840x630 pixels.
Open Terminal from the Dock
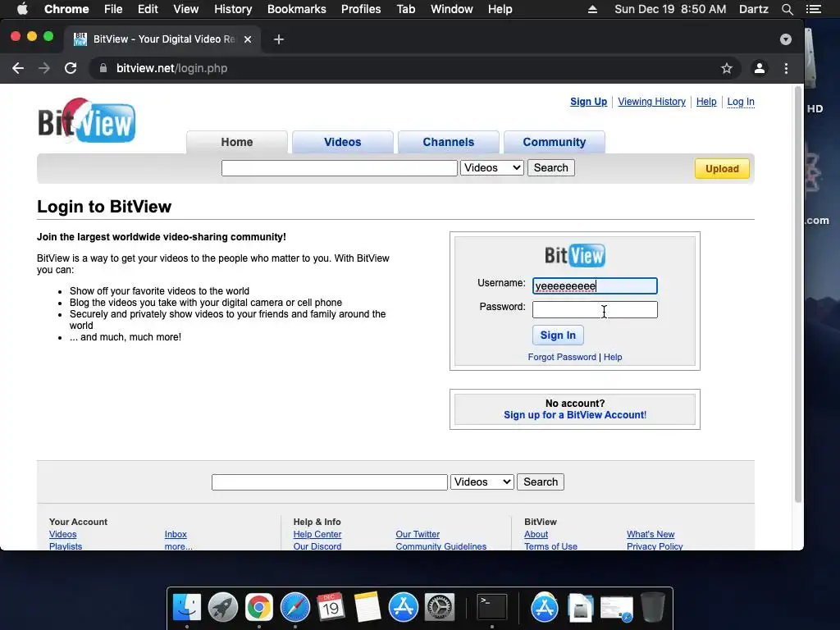[x=492, y=608]
